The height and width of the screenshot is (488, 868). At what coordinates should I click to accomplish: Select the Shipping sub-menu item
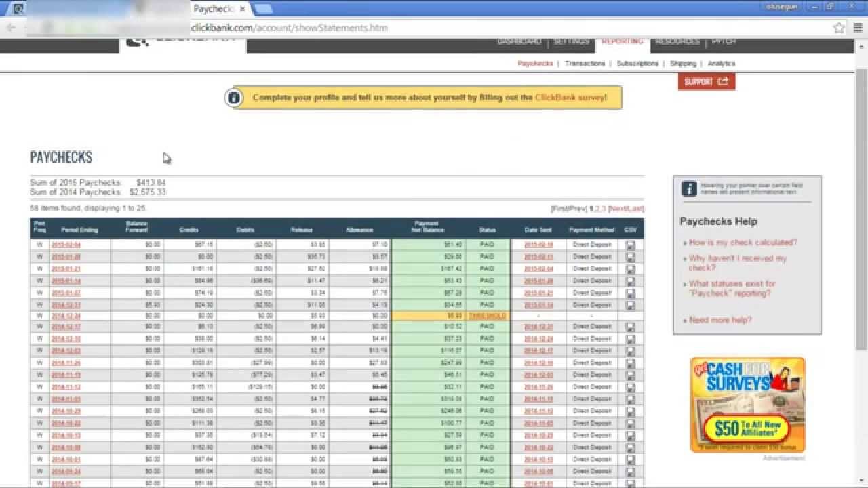[x=683, y=64]
